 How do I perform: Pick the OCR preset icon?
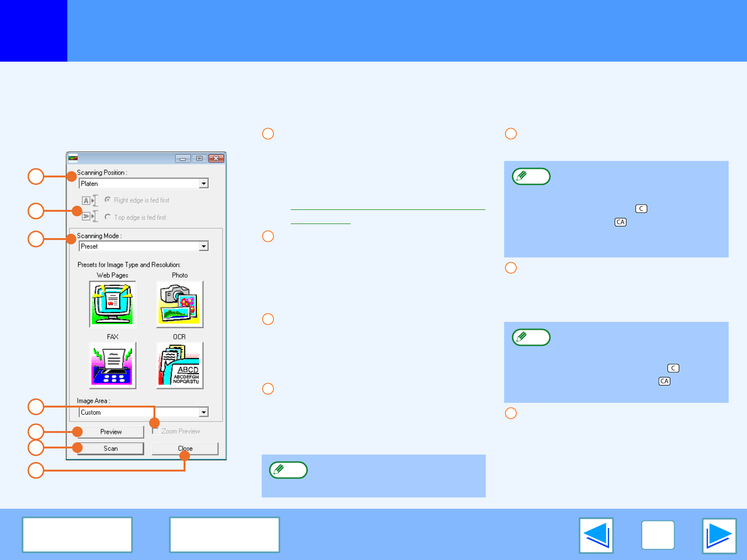tap(180, 365)
